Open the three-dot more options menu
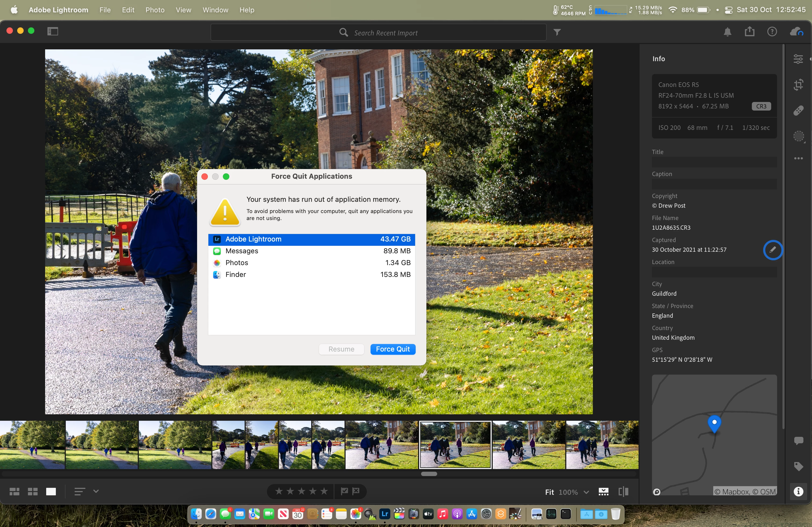The width and height of the screenshot is (812, 527). pyautogui.click(x=798, y=159)
